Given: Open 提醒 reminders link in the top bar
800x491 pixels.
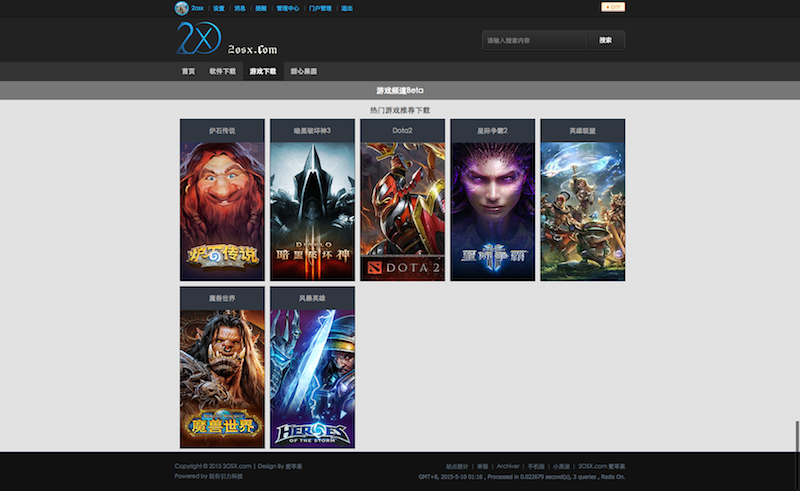Looking at the screenshot, I should 261,8.
